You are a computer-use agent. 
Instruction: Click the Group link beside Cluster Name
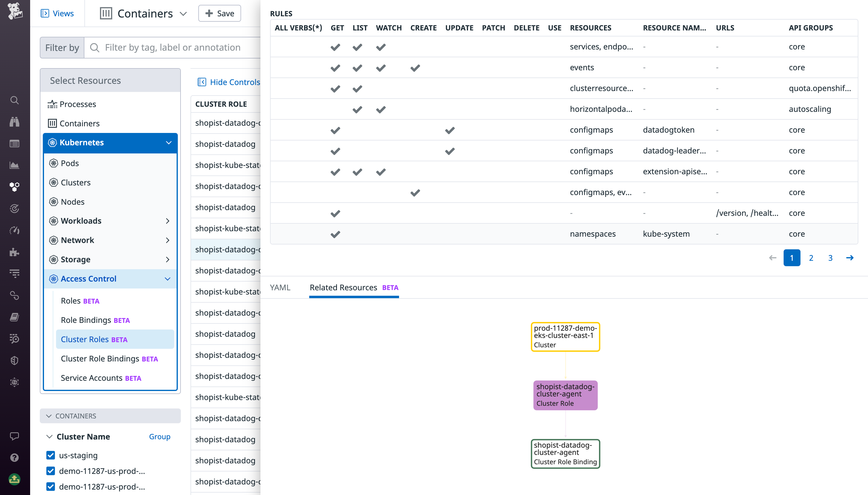(x=159, y=437)
